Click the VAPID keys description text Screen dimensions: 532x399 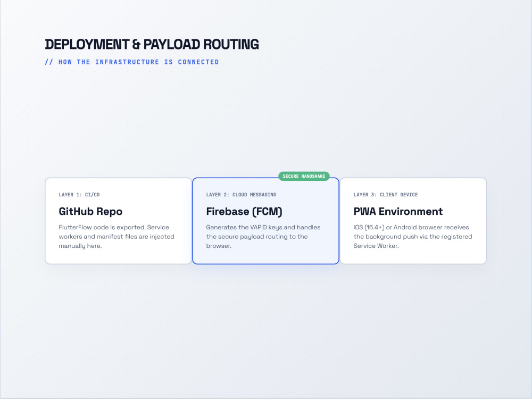pos(263,237)
